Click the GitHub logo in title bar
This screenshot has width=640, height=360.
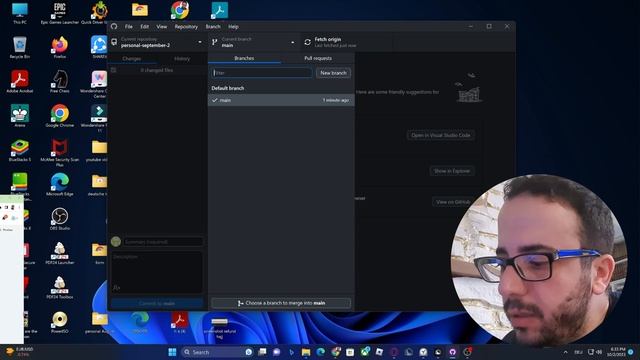pos(114,27)
